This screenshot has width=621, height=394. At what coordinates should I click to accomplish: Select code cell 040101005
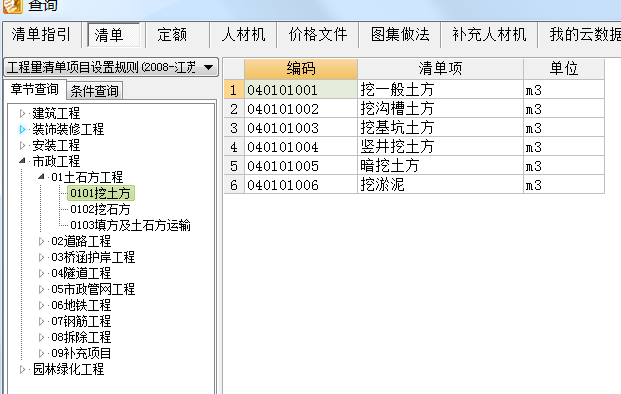(301, 166)
